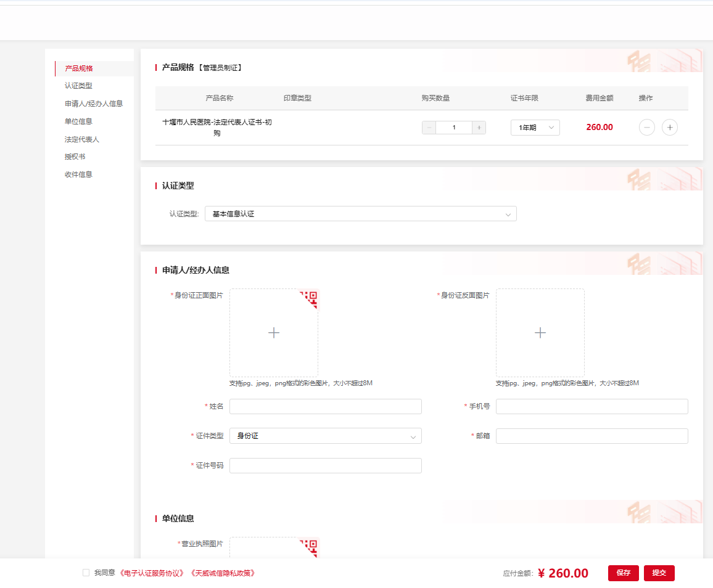Click the 提交 button

659,573
